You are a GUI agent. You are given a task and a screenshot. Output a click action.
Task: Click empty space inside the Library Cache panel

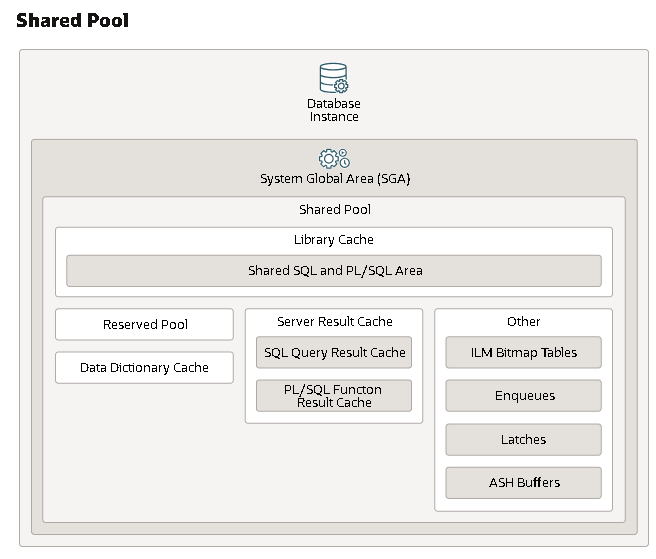150,241
